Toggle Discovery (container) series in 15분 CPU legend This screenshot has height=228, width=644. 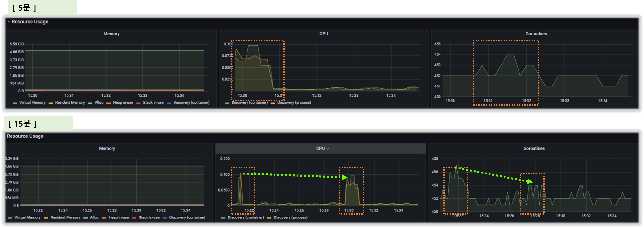pos(246,217)
